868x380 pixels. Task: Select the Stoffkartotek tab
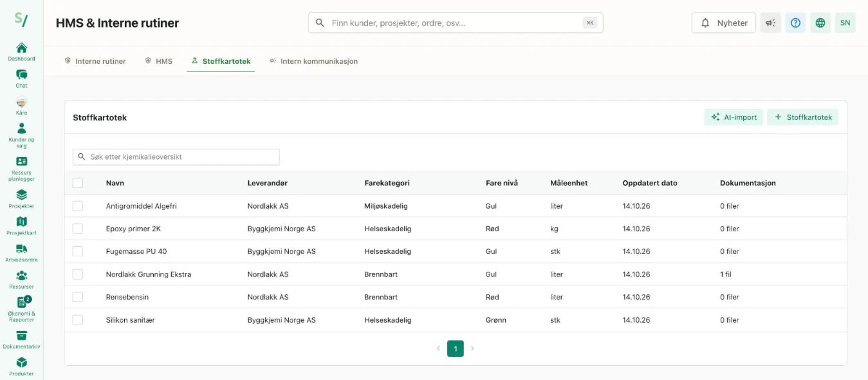(221, 61)
